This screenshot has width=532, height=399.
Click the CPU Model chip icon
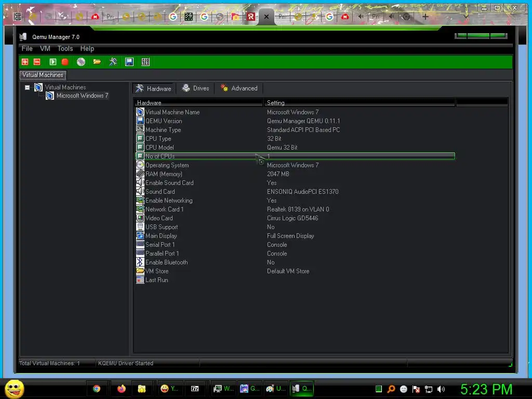[x=140, y=147]
